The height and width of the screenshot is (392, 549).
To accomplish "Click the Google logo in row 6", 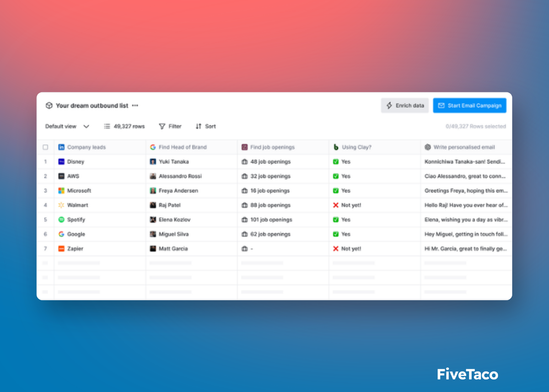I will pyautogui.click(x=61, y=234).
